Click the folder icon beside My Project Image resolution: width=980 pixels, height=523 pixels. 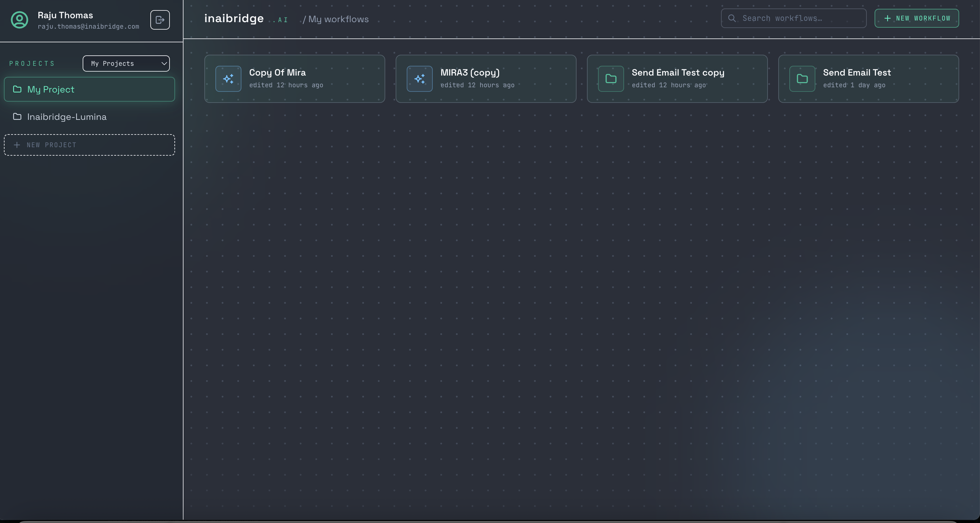[x=17, y=89]
